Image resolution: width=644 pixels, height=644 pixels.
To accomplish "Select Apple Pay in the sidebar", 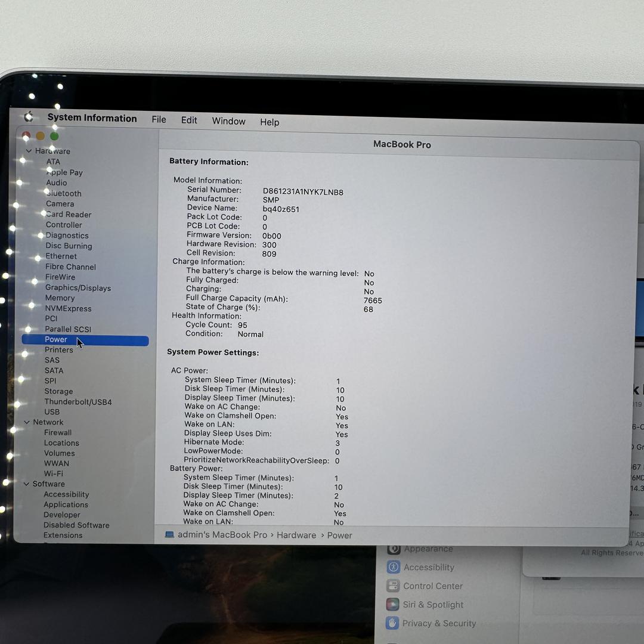I will (64, 172).
